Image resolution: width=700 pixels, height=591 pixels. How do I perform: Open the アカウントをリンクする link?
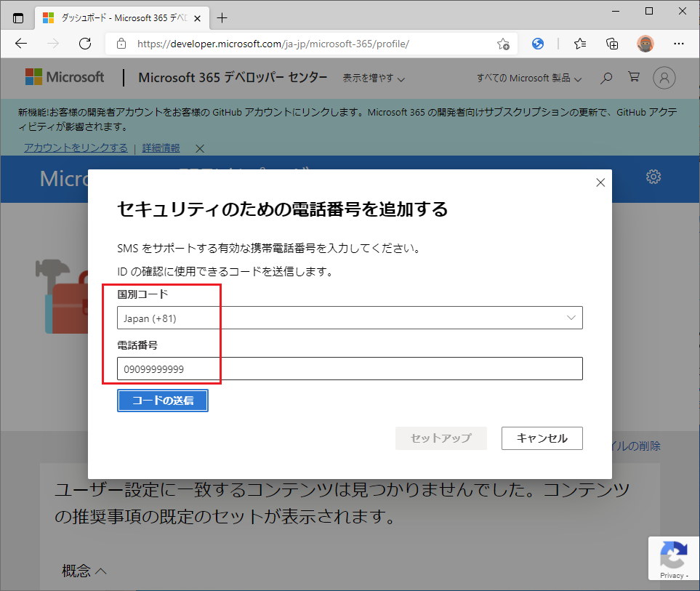coord(76,148)
